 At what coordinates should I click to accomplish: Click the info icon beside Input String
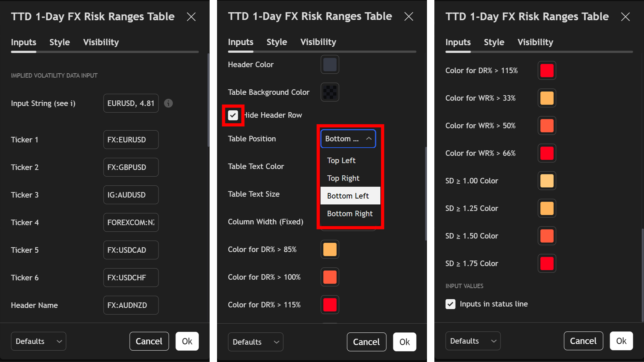click(168, 103)
